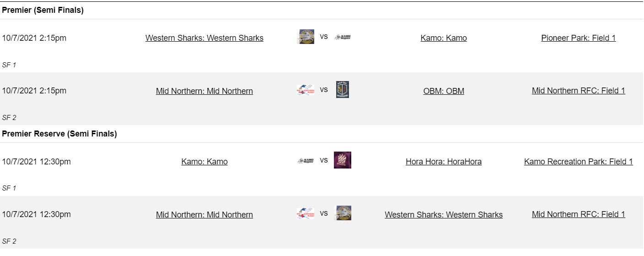The width and height of the screenshot is (644, 256).
Task: Click the maroon Hora Hora team logo
Action: tap(343, 160)
